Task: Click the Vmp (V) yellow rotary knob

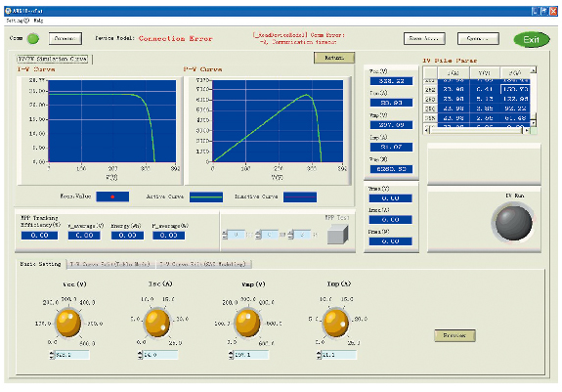Action: pyautogui.click(x=247, y=324)
